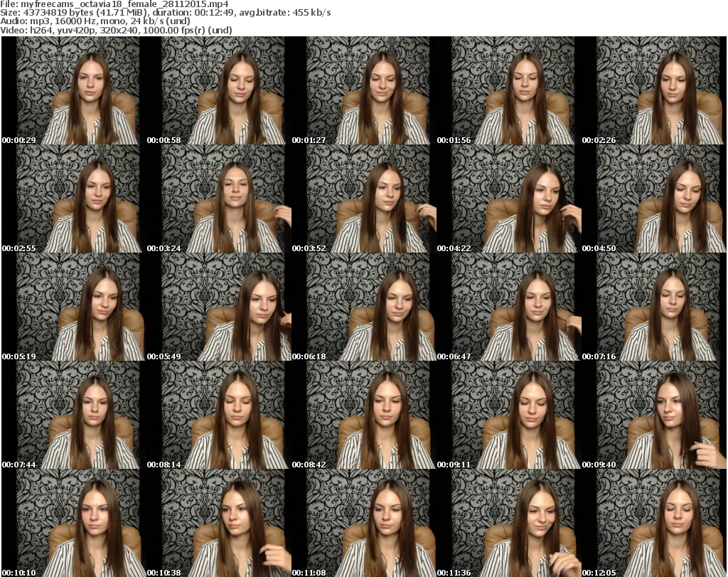Choose the frame at 00:03:52

pos(364,198)
